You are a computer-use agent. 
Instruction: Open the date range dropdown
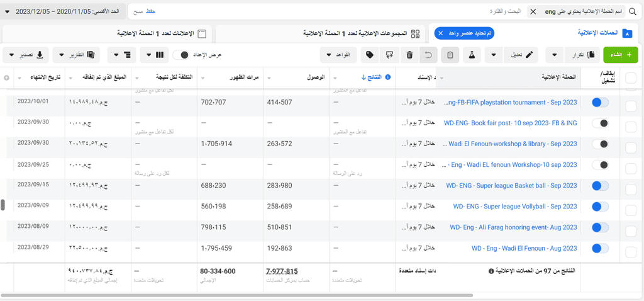pyautogui.click(x=64, y=11)
